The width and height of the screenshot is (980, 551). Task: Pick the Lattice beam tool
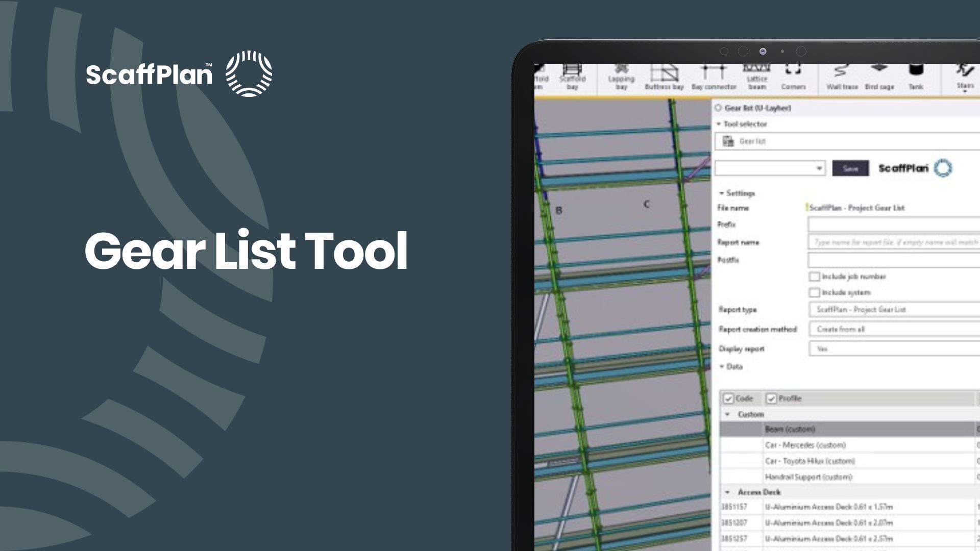[x=757, y=77]
